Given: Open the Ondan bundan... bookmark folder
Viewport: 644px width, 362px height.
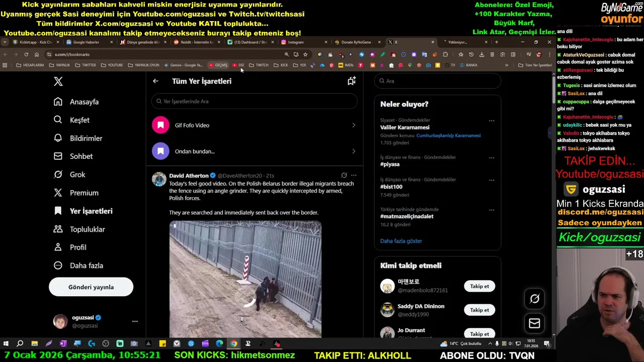Looking at the screenshot, I should click(x=254, y=151).
